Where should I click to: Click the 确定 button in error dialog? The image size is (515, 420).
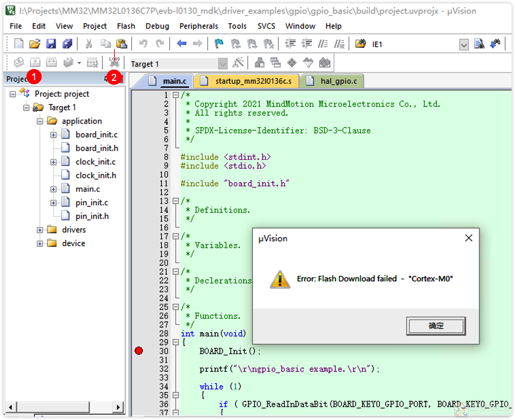(436, 326)
